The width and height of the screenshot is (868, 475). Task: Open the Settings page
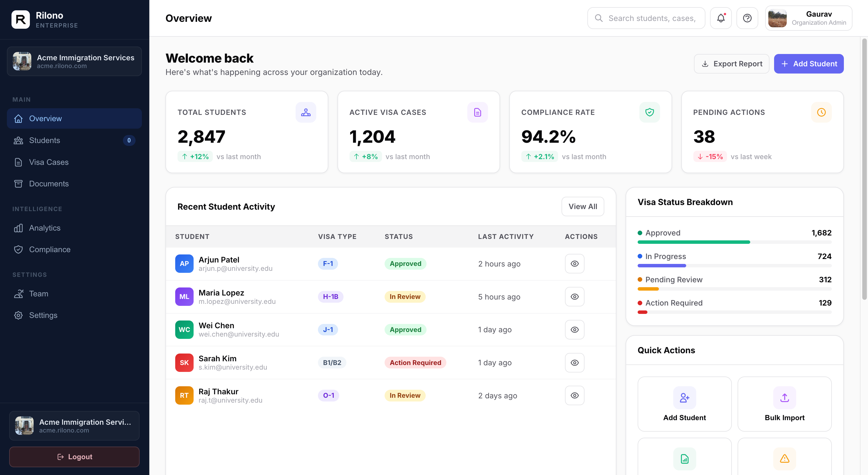coord(74,315)
